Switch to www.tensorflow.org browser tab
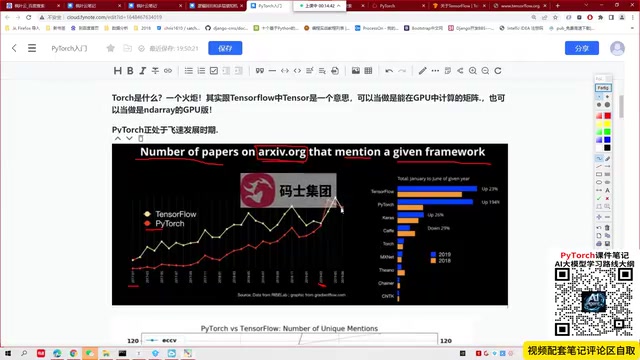Screen dimensions: 640x360 (x=520, y=6)
